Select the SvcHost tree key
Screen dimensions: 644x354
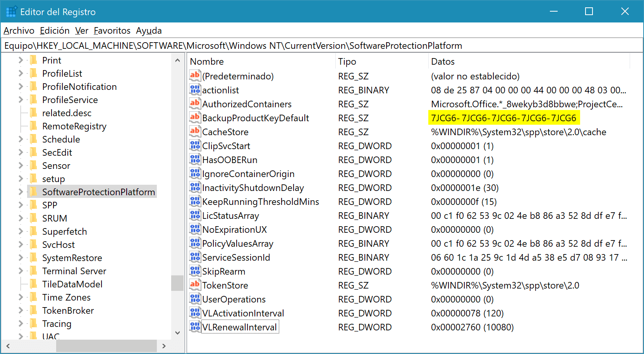click(58, 244)
